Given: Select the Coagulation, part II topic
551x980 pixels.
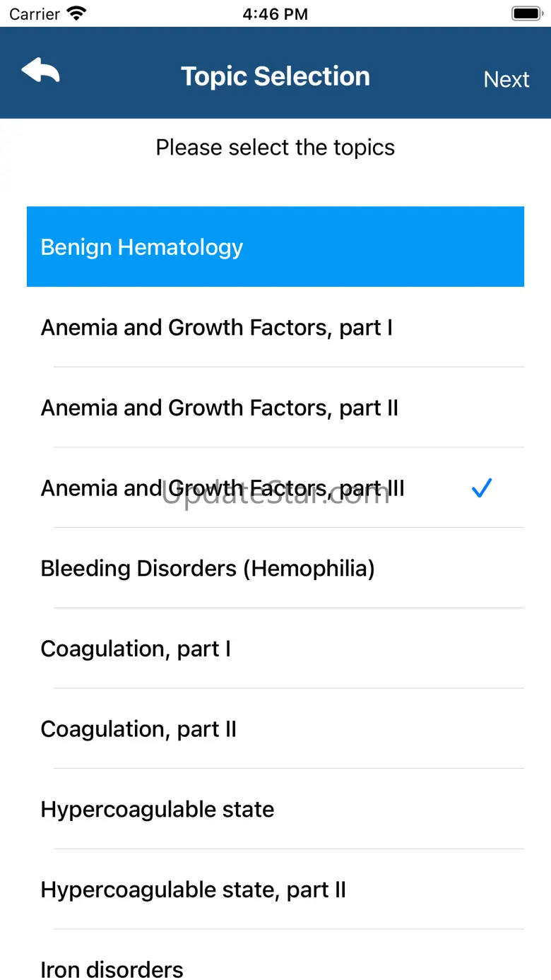Looking at the screenshot, I should (x=138, y=728).
